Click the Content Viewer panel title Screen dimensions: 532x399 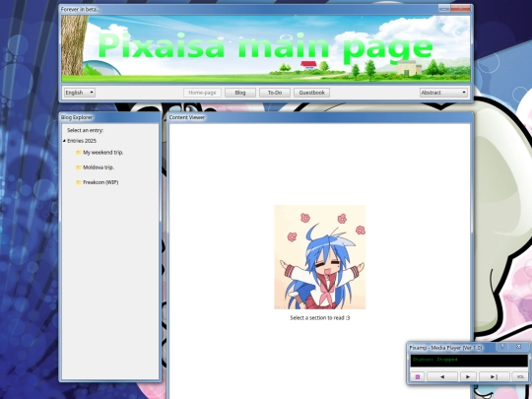[187, 117]
